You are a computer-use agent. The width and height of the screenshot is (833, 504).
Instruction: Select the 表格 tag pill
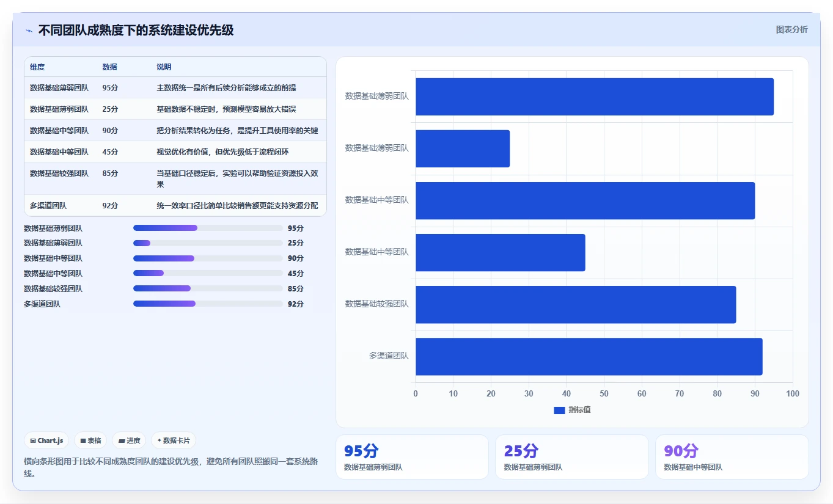[x=90, y=440]
